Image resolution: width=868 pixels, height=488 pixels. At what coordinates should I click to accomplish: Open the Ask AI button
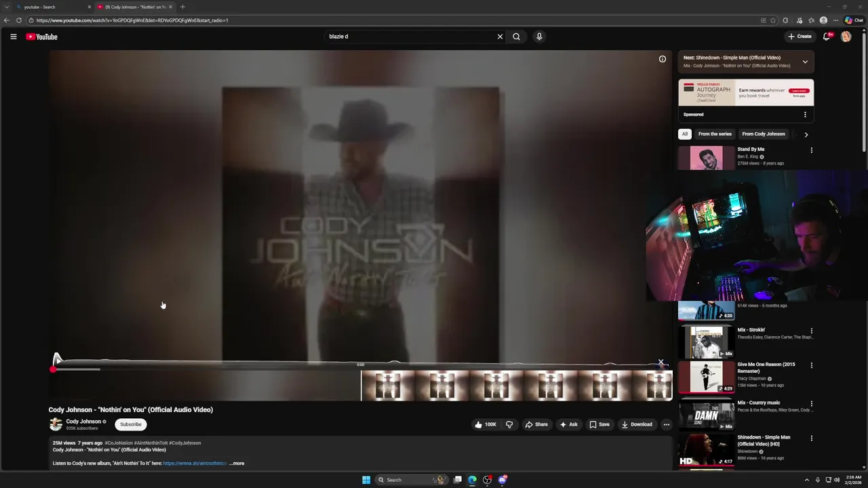click(x=568, y=424)
